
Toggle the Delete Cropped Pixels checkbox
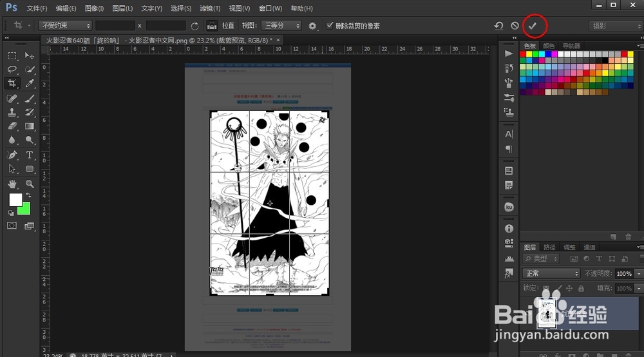click(329, 26)
